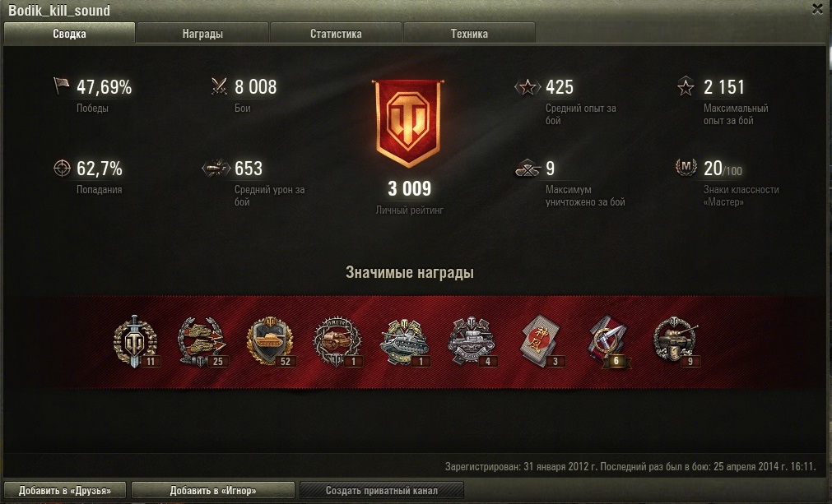The width and height of the screenshot is (832, 504).
Task: Open the Техника tab
Action: pyautogui.click(x=470, y=34)
